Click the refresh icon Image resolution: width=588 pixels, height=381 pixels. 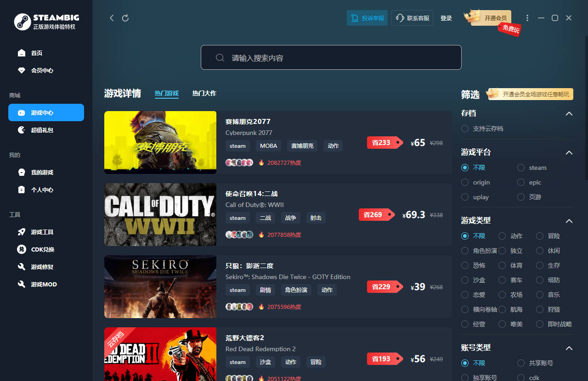coord(125,18)
